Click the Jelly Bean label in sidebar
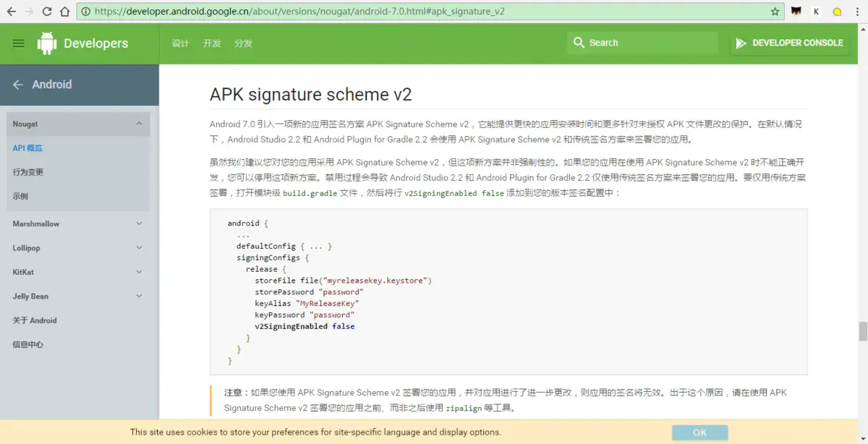868x444 pixels. pyautogui.click(x=30, y=296)
